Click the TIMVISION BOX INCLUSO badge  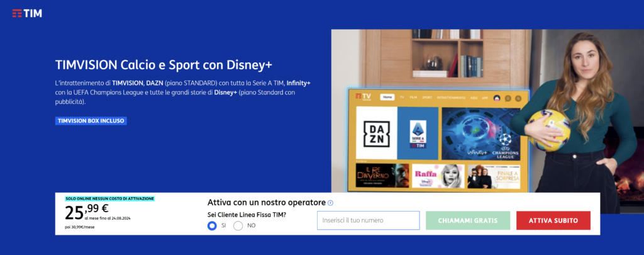click(x=91, y=121)
